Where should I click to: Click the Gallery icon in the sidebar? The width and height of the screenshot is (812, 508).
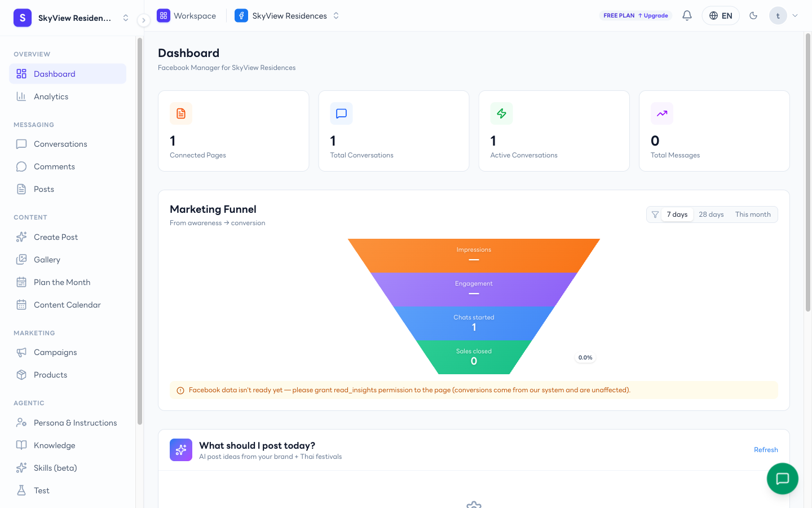pyautogui.click(x=21, y=260)
